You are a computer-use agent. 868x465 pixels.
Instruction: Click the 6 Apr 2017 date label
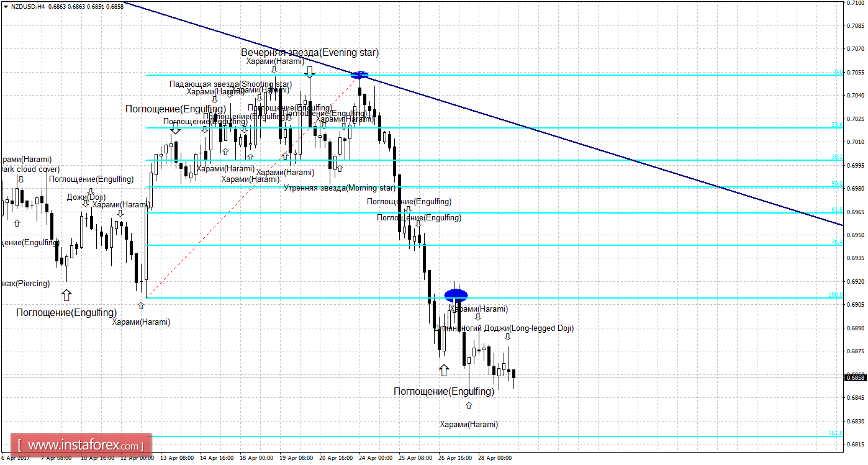[x=14, y=458]
